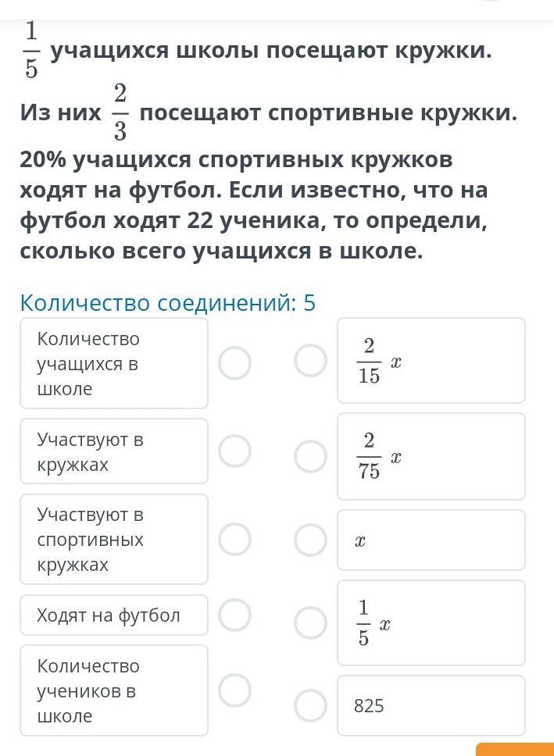Viewport: 554px width, 756px height.
Task: Click the 'Количество соединений: 5' label
Action: point(167,304)
